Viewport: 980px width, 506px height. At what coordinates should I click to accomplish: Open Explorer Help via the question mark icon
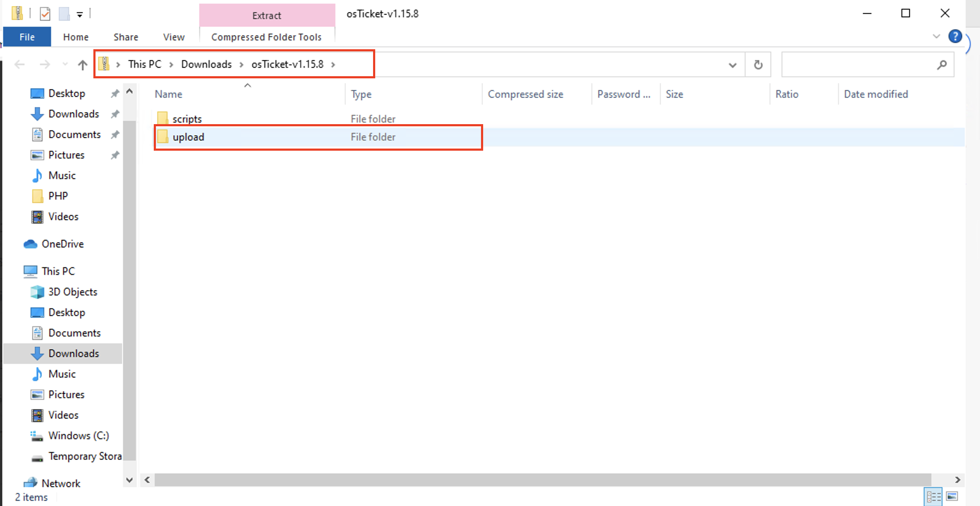tap(955, 36)
